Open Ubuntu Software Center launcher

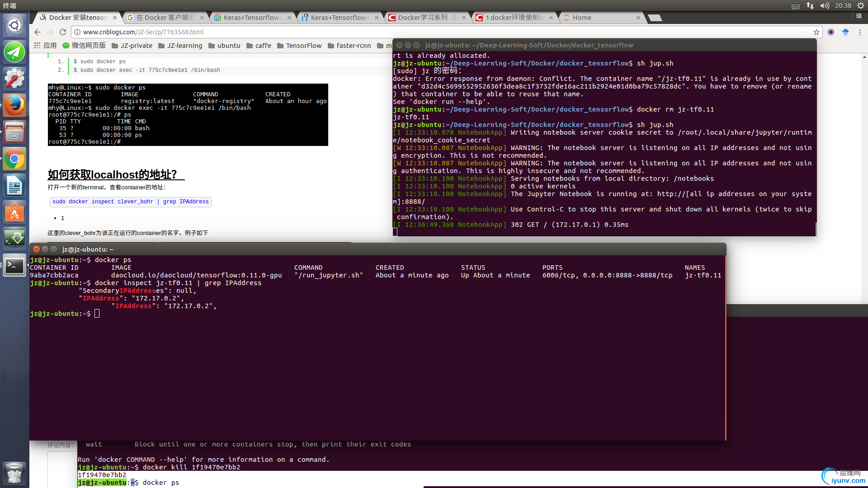(x=14, y=212)
